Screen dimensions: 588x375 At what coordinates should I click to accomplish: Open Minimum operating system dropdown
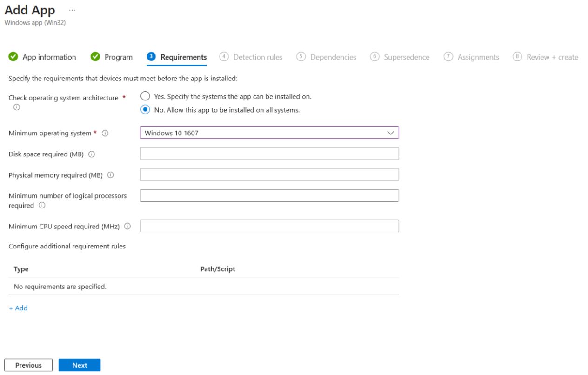coord(269,133)
